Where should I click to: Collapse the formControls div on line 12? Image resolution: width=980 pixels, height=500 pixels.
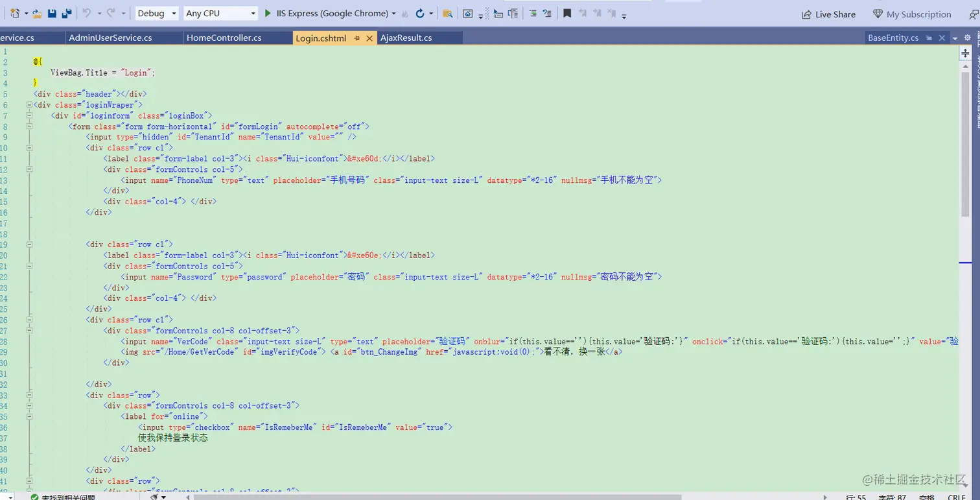29,169
